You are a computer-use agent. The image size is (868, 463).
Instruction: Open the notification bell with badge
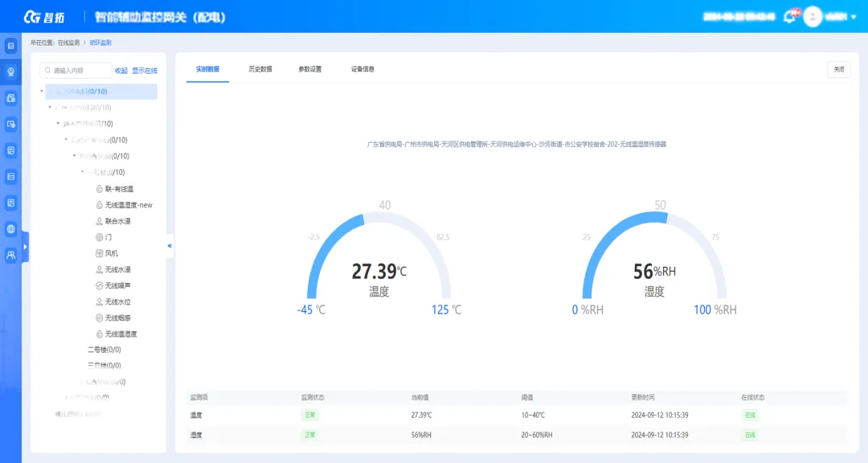coord(790,14)
